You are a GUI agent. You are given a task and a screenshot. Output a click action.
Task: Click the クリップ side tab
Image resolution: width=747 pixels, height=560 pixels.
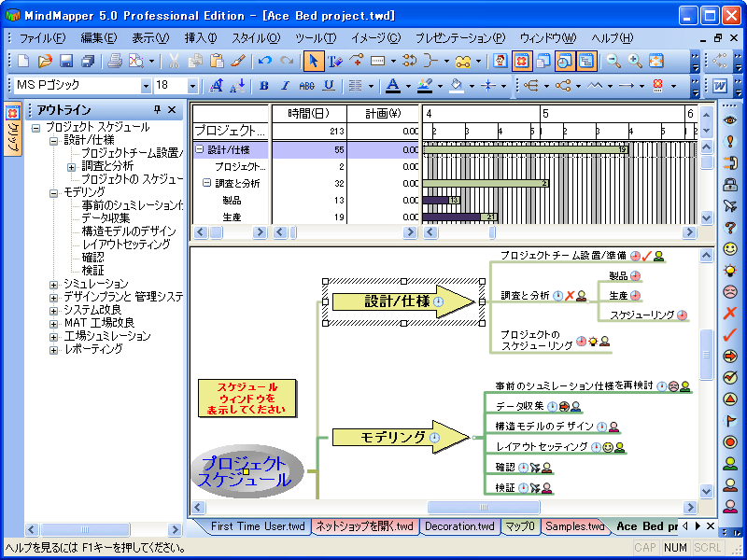[14, 130]
